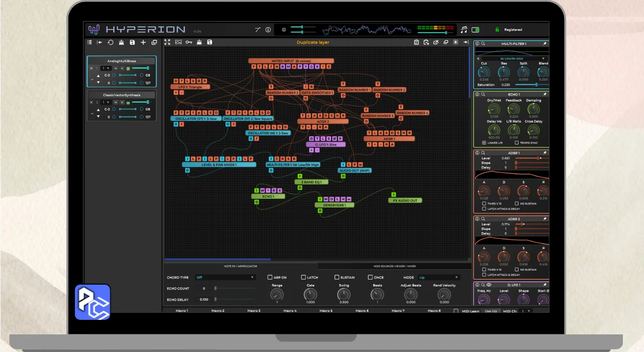The image size is (644, 352).
Task: Select the Note FX / Arpeggiator tab
Action: tap(240, 266)
